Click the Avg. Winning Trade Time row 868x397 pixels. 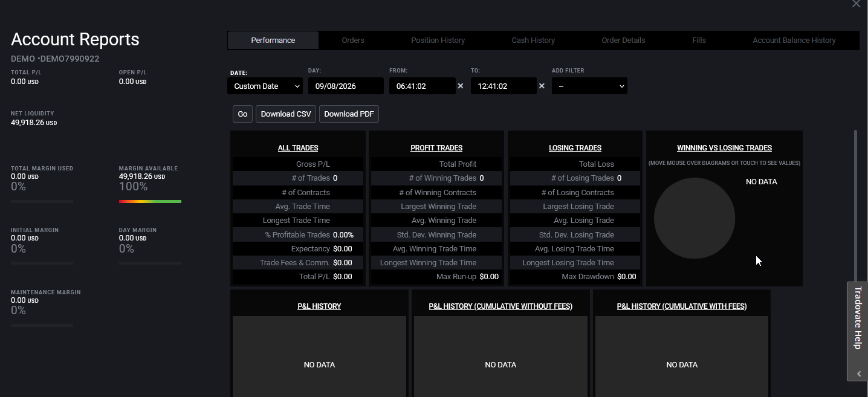click(436, 249)
